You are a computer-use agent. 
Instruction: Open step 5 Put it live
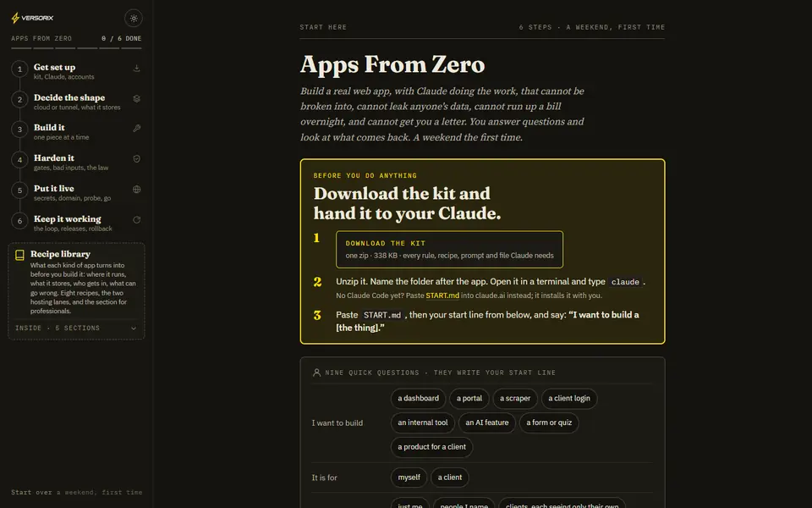[76, 193]
